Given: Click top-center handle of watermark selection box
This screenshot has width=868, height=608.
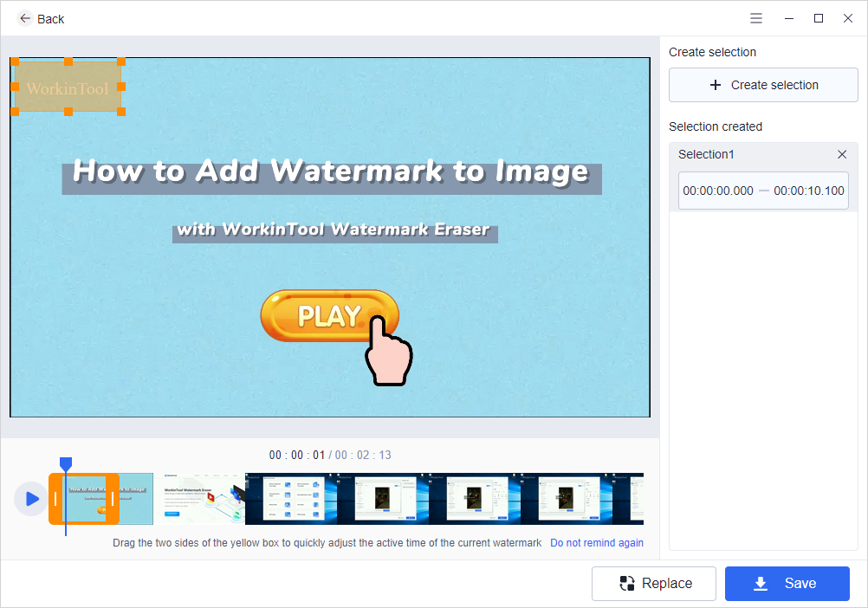Looking at the screenshot, I should click(x=68, y=61).
